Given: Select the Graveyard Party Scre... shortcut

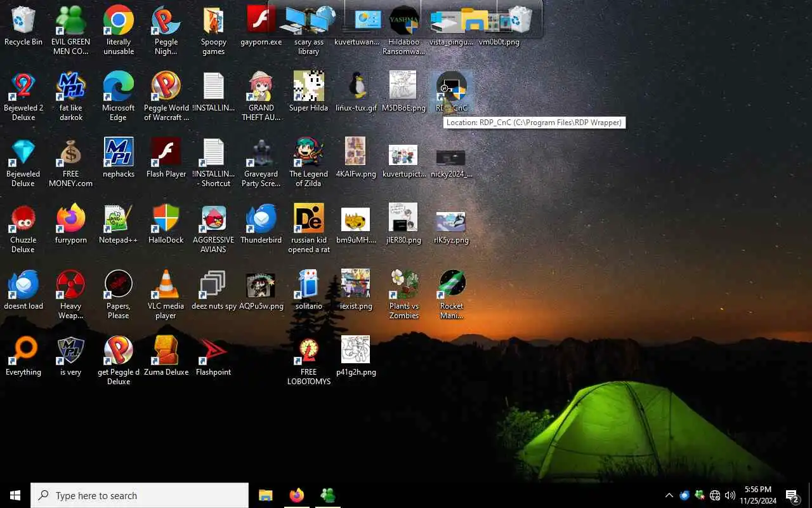Looking at the screenshot, I should click(261, 163).
